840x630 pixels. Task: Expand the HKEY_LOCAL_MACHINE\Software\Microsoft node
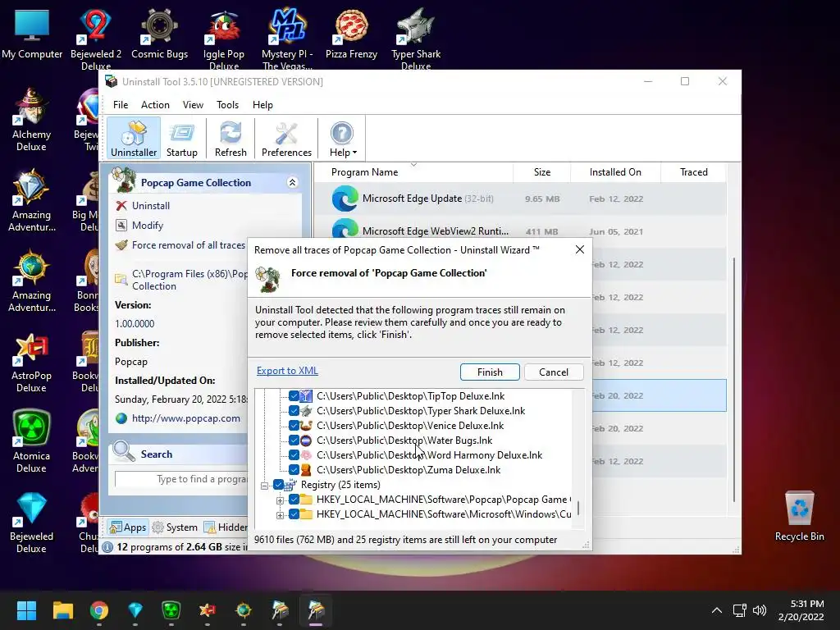[280, 515]
